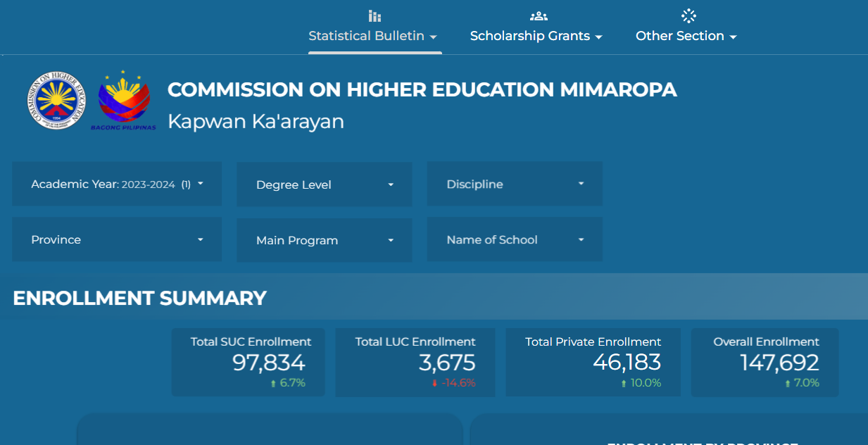
Task: Click the bar chart icon above Statistical Bulletin
Action: [375, 16]
